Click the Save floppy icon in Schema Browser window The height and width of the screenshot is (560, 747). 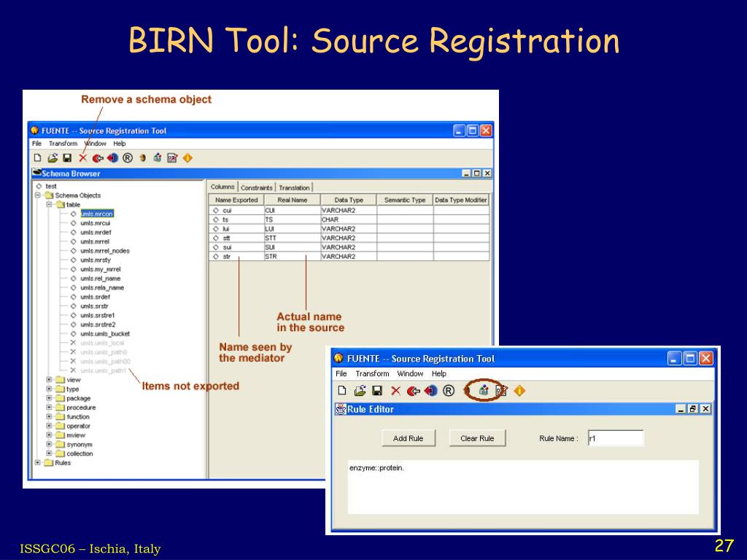point(67,158)
